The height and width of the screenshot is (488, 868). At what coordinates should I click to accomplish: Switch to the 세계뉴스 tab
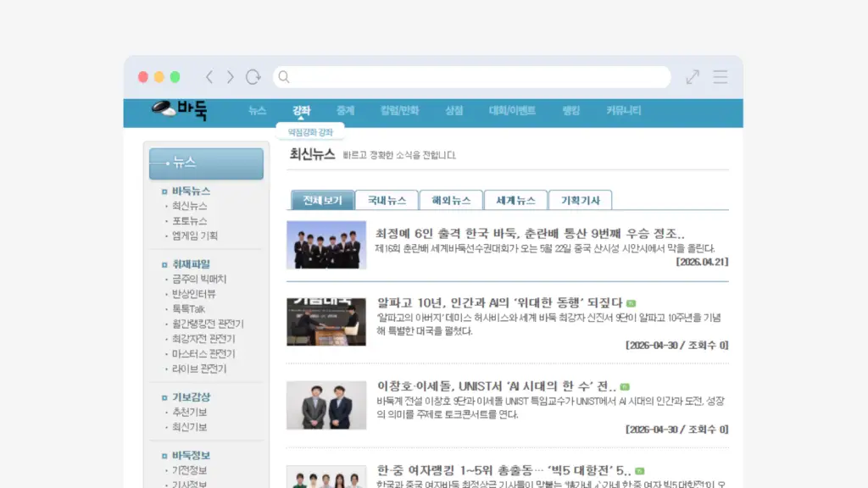click(x=515, y=200)
